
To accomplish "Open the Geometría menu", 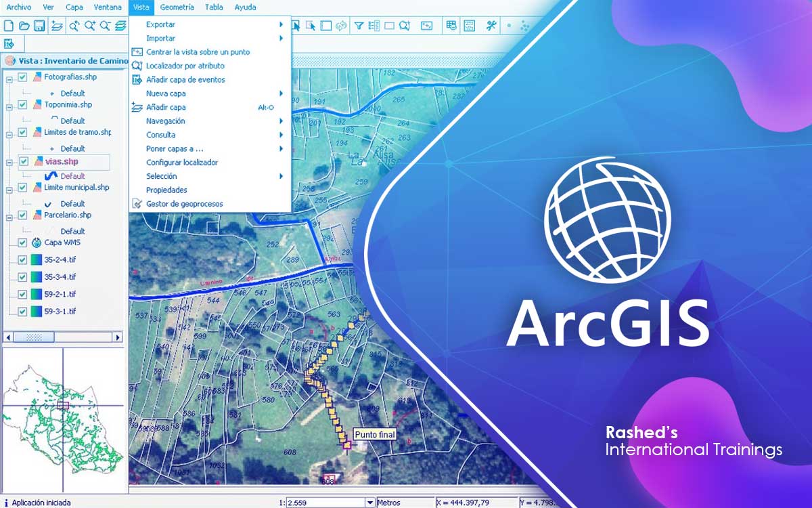I will (x=177, y=7).
